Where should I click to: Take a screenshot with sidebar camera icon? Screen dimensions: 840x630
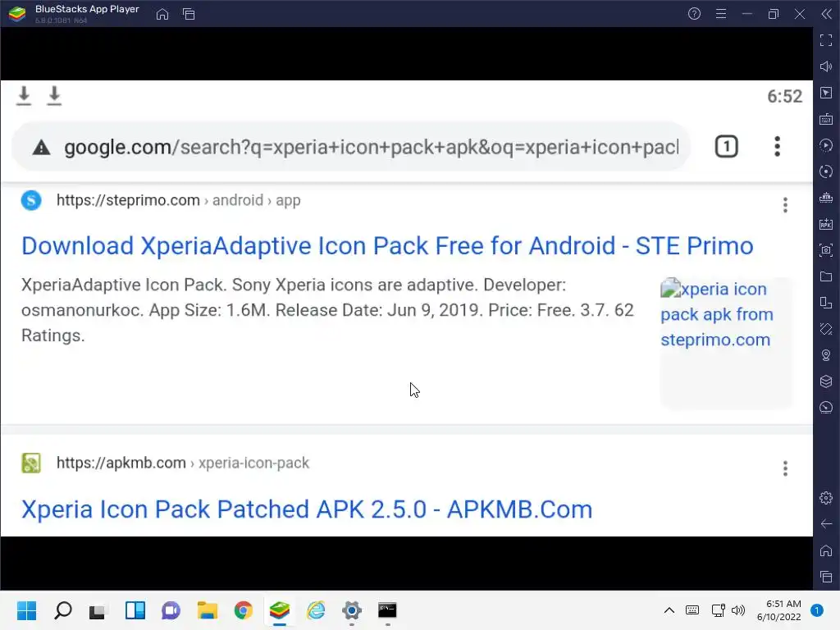pos(826,250)
